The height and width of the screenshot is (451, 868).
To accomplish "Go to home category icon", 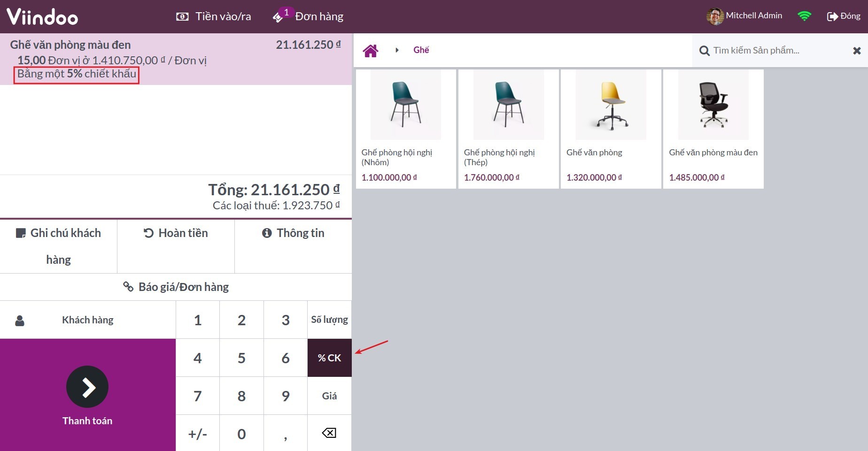I will pos(371,50).
